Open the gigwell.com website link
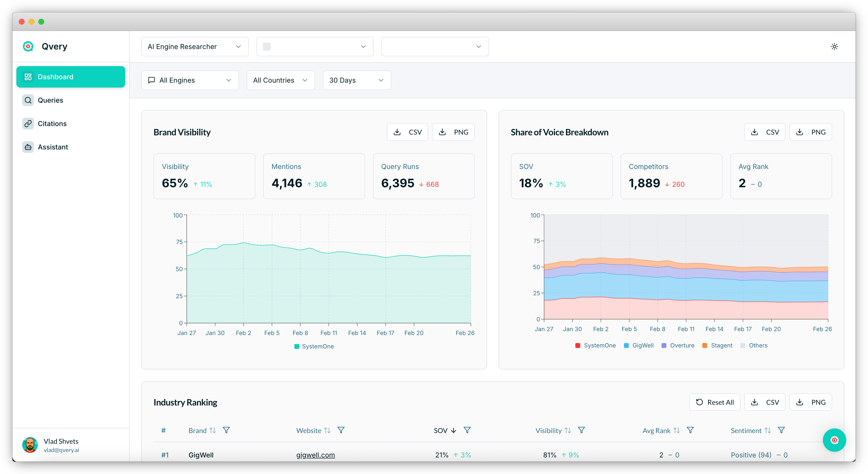Viewport: 868px width, 474px height. pos(315,455)
